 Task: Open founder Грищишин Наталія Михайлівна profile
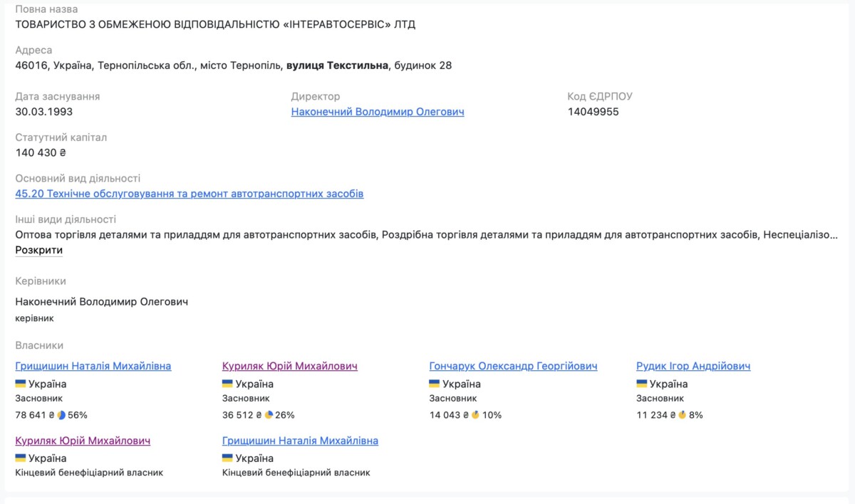[93, 366]
